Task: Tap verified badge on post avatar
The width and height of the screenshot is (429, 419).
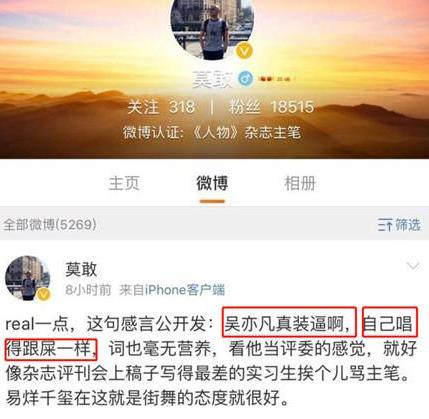Action: (x=43, y=294)
